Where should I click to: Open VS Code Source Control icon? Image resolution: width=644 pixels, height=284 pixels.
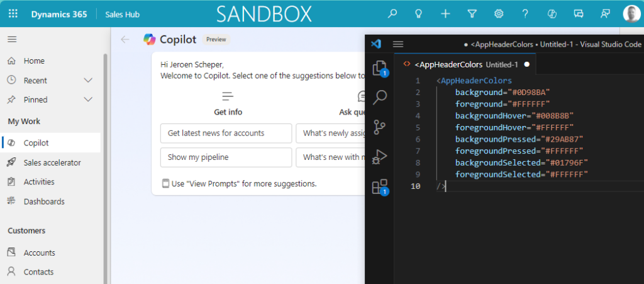coord(379,127)
